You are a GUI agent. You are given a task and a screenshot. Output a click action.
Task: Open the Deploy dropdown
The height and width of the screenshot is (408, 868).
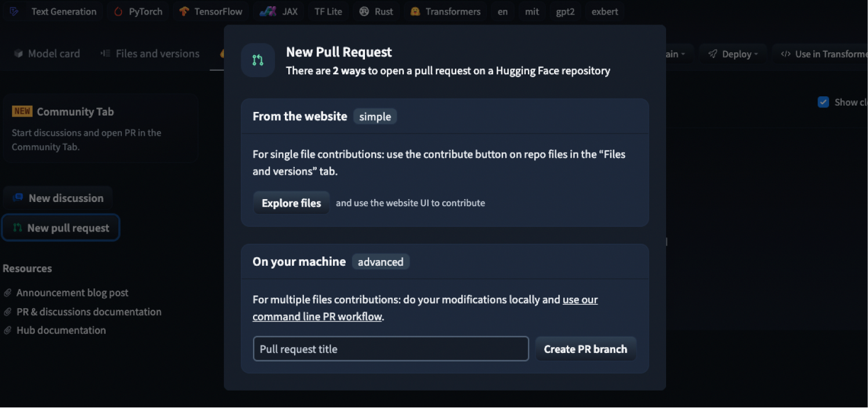[733, 53]
